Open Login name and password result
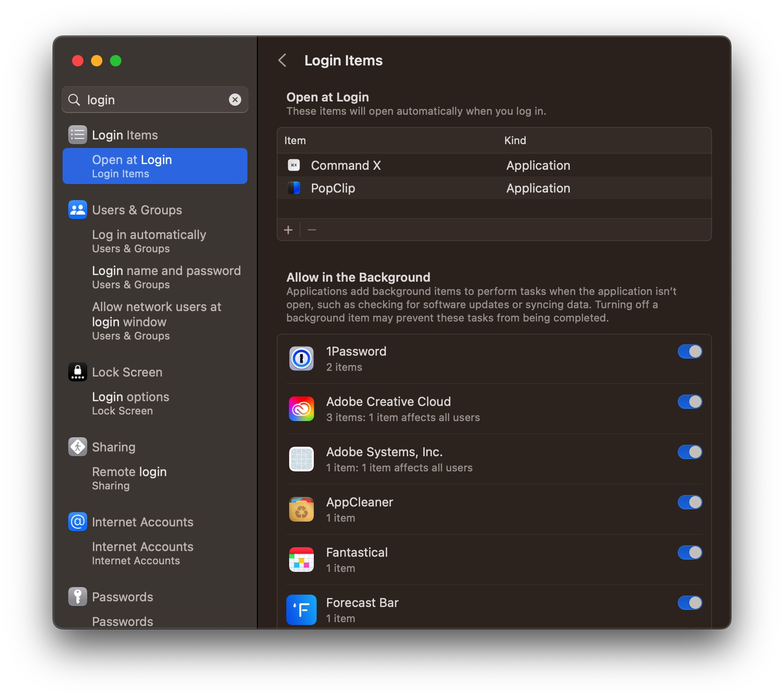 click(x=155, y=277)
